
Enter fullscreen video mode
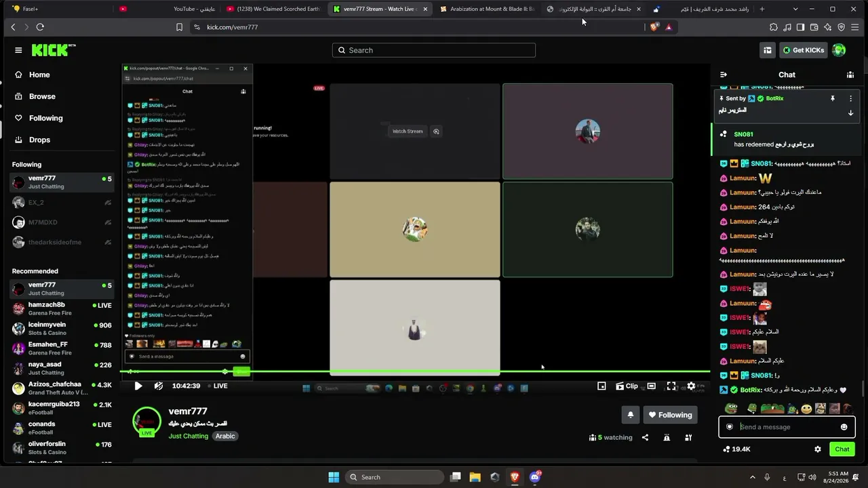671,386
